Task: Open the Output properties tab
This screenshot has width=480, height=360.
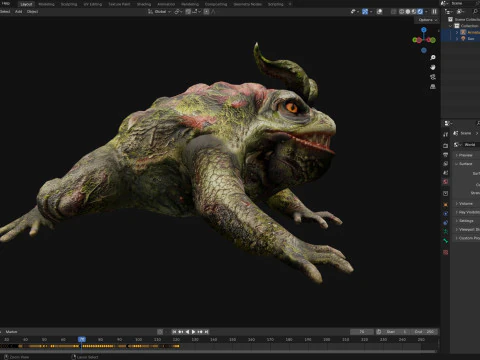Action: (x=446, y=155)
